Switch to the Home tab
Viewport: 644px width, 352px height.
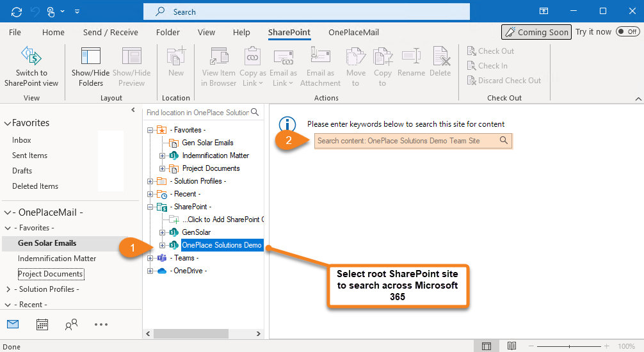(53, 32)
